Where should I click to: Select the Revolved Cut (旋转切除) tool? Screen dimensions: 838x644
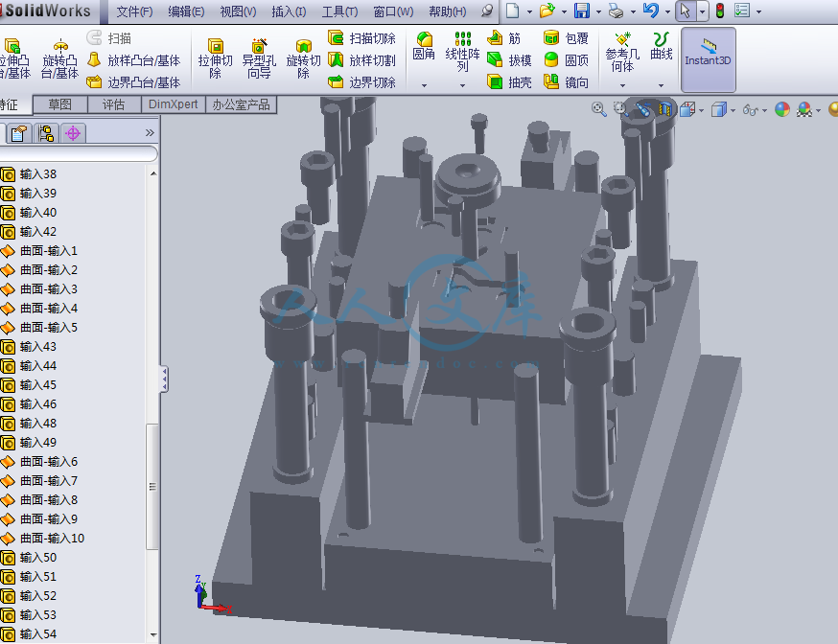coord(303,58)
